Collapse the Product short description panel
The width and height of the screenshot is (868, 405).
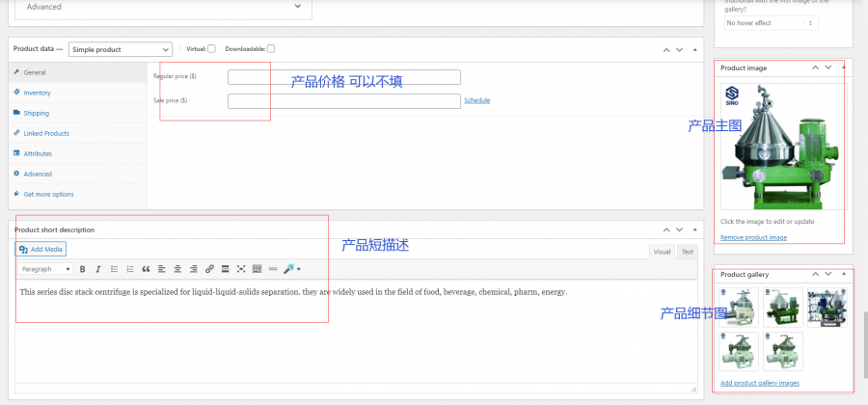pyautogui.click(x=695, y=229)
